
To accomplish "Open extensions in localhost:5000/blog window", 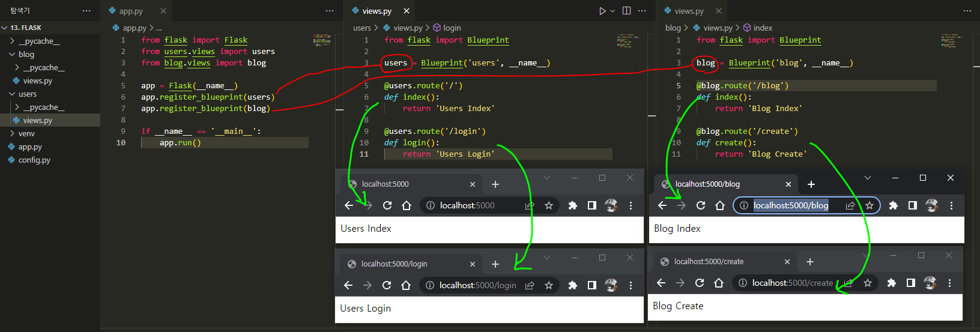I will [894, 205].
